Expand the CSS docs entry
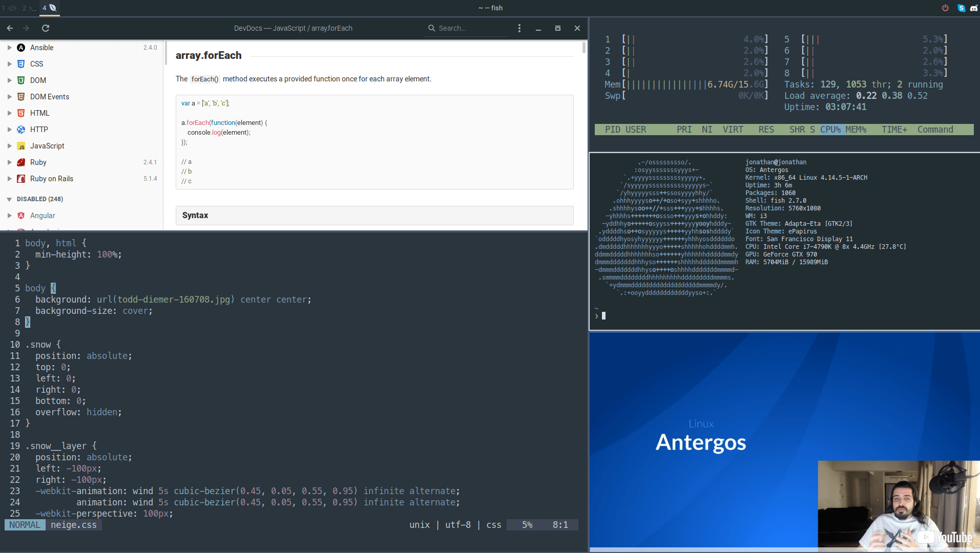Screen dimensions: 980x553 pos(9,64)
